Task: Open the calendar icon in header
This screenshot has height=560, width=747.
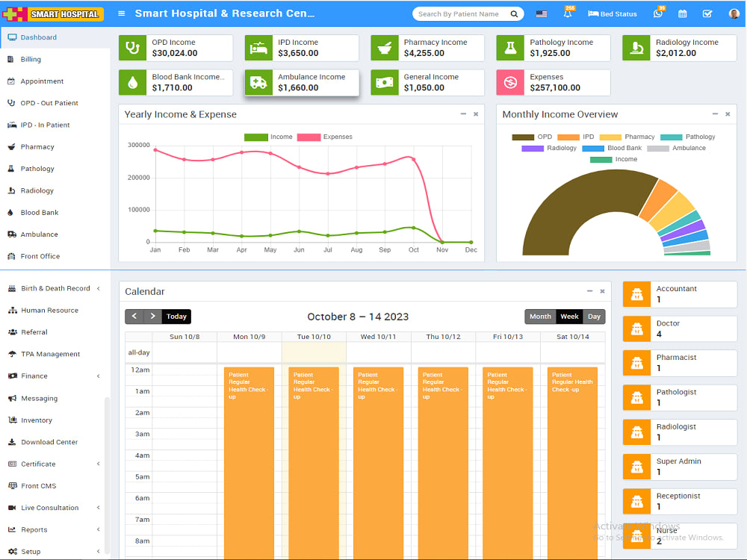Action: (682, 13)
